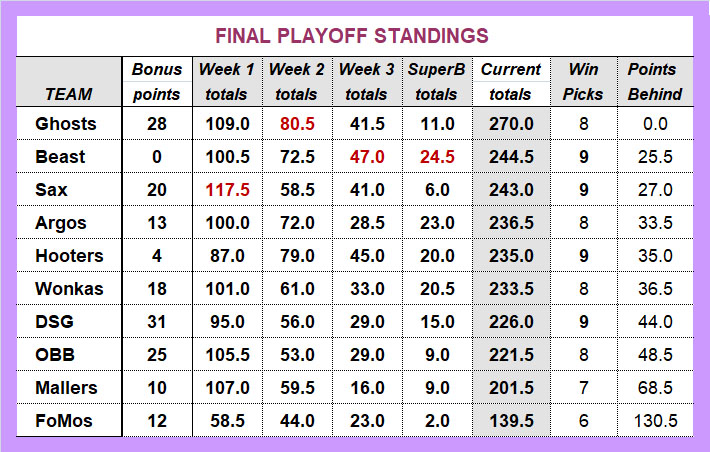
Task: Select DSG's bonus points value 31
Action: [x=157, y=322]
